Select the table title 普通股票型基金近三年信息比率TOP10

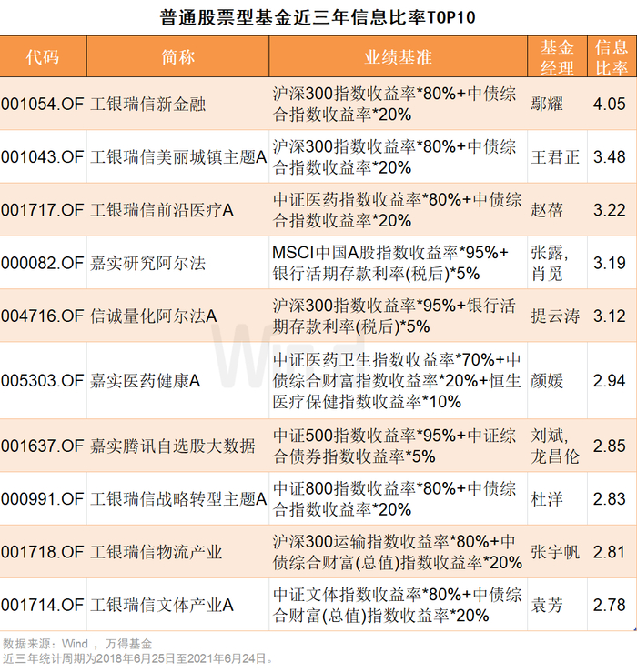[318, 17]
